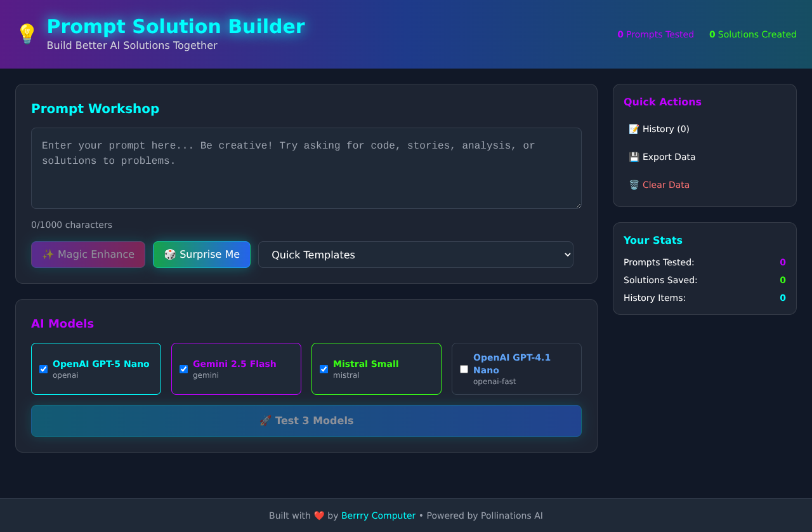Image resolution: width=812 pixels, height=532 pixels.
Task: Disable the Gemini 2.5 Flash checkbox
Action: tap(183, 369)
